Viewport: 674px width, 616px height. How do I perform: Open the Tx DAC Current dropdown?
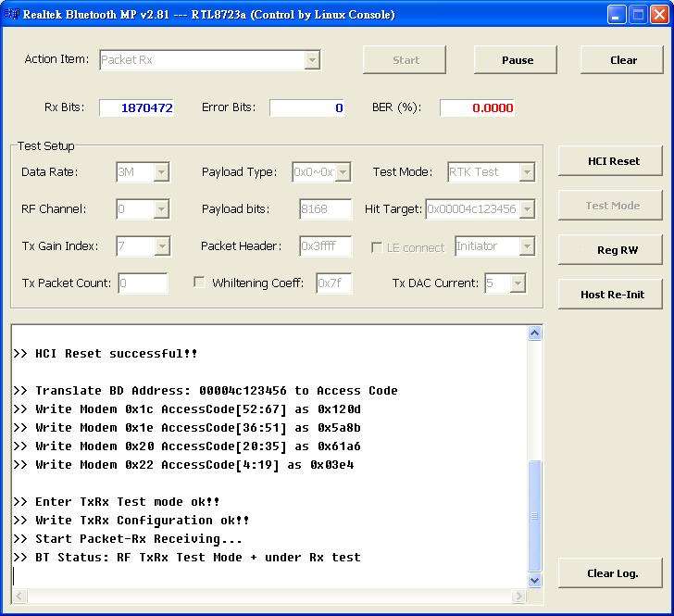pyautogui.click(x=518, y=283)
